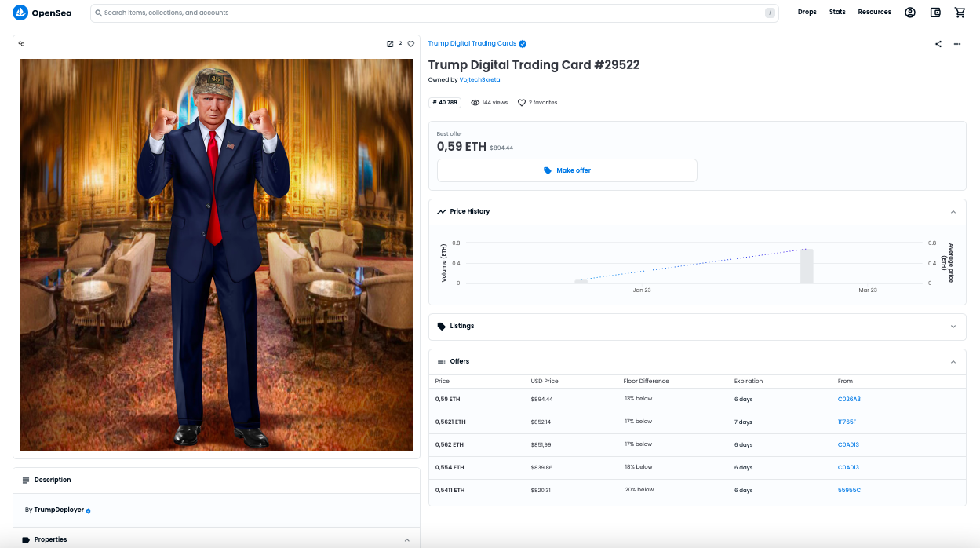Open the Stats menu
This screenshot has height=548, width=980.
pyautogui.click(x=837, y=13)
